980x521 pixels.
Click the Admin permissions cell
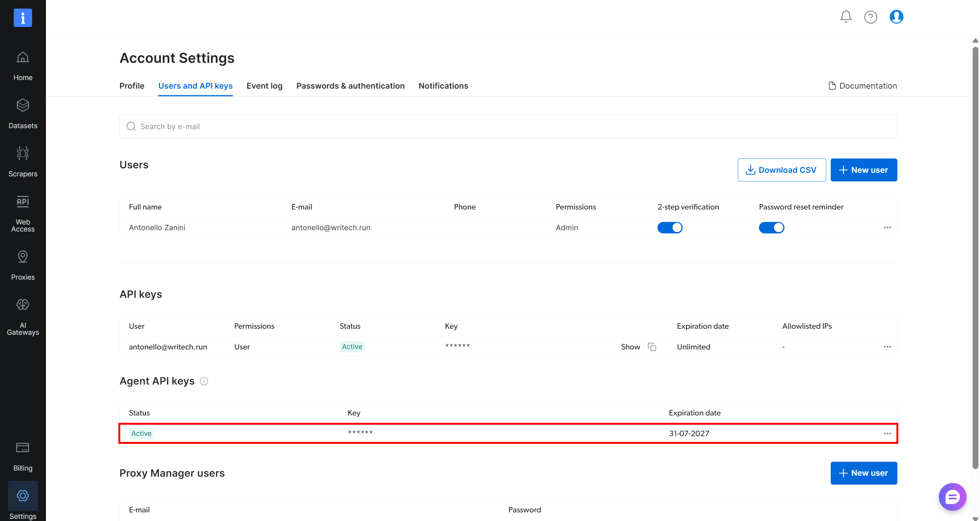point(567,227)
